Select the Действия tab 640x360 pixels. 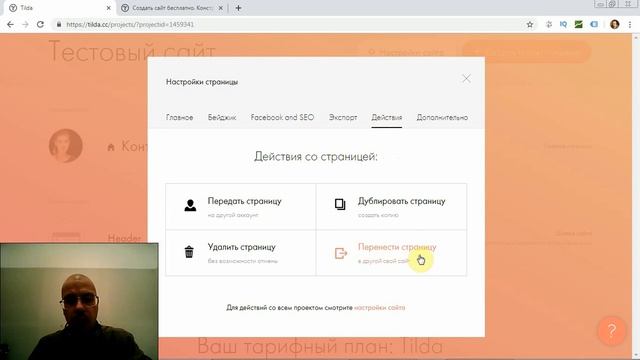pyautogui.click(x=387, y=118)
